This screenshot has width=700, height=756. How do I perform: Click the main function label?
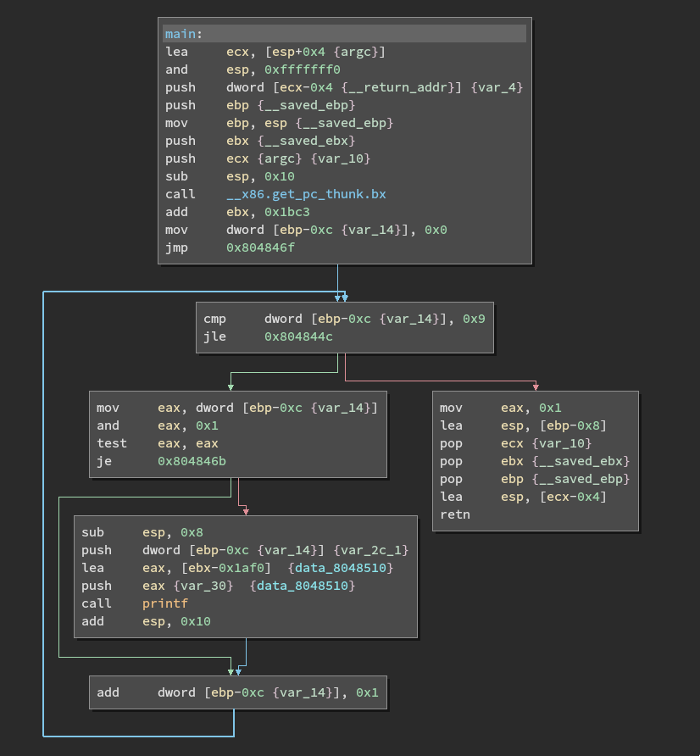coord(181,34)
